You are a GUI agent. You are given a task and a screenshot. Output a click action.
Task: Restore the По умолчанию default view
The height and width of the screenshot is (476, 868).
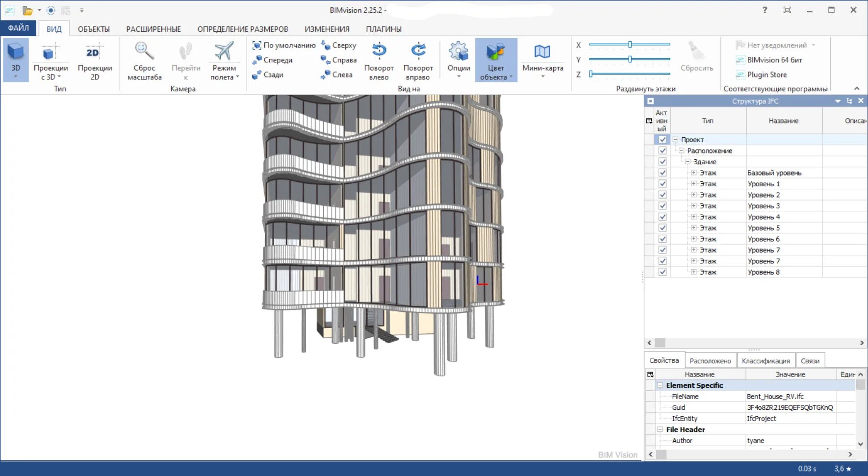(284, 45)
